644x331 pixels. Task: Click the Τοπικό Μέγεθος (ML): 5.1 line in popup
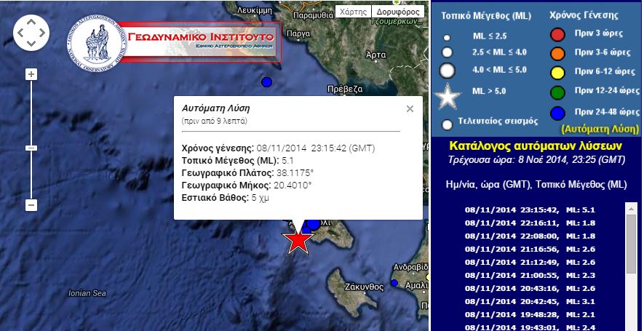click(238, 161)
